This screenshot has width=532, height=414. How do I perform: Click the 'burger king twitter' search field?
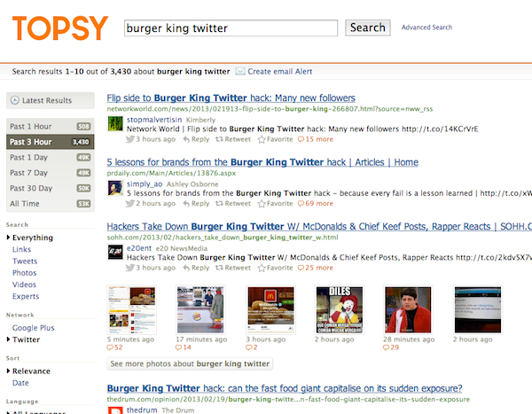pyautogui.click(x=231, y=27)
